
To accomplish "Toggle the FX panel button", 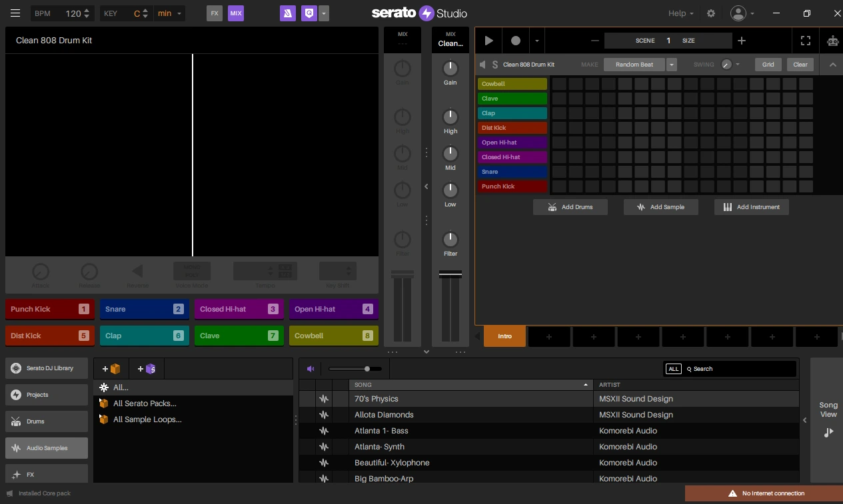I will coord(215,13).
